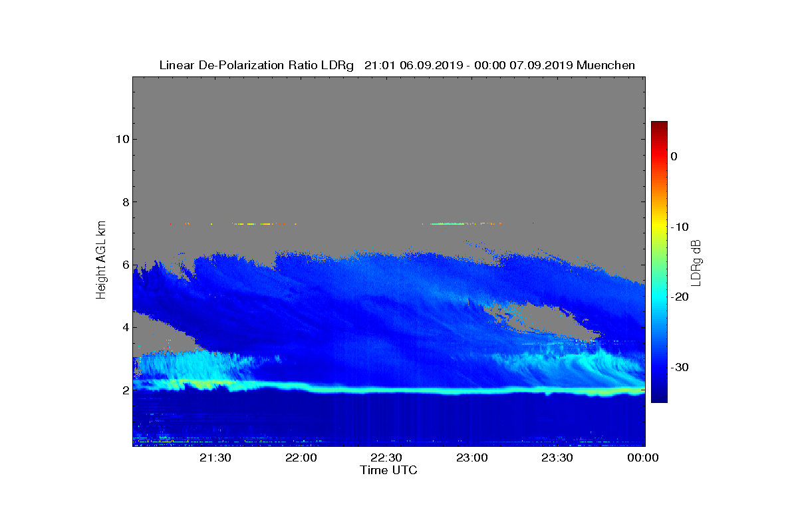
Task: Click the plot title 'Linear De-Polarization Ratio LDRg'
Action: coord(257,65)
